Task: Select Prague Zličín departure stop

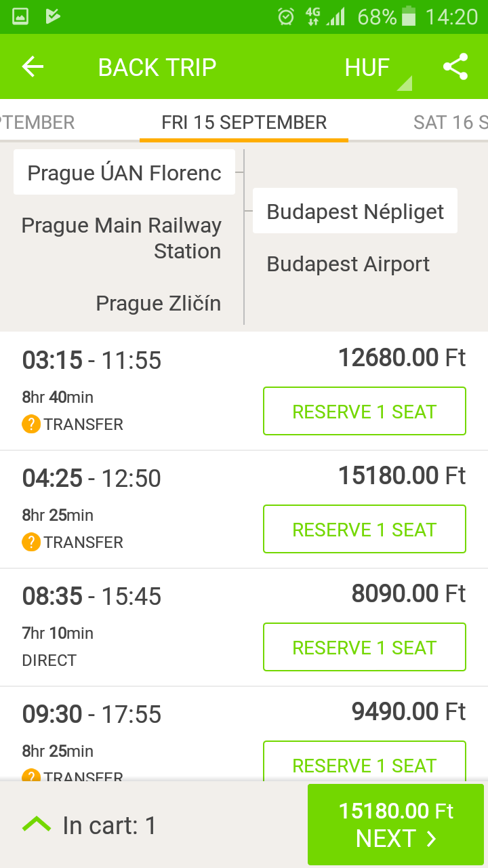Action: point(159,303)
